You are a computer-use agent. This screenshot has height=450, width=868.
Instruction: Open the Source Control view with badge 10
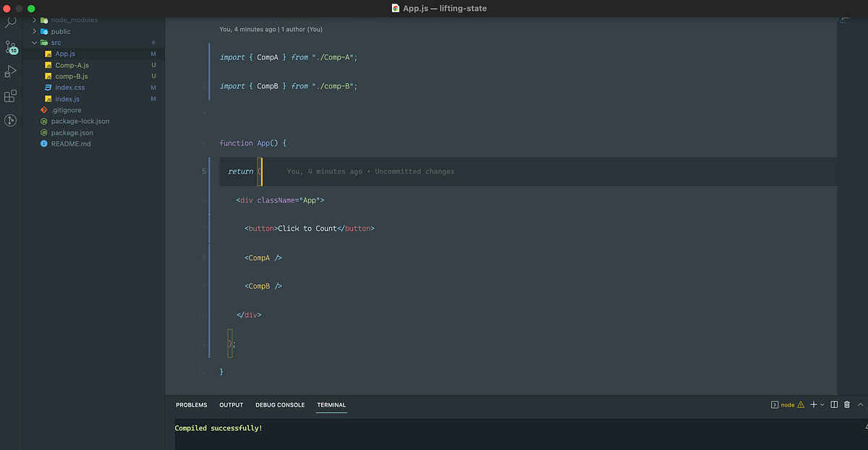[11, 47]
